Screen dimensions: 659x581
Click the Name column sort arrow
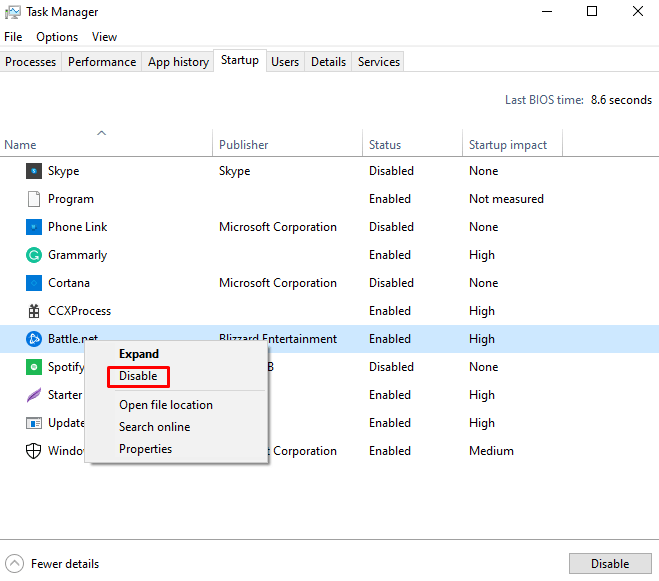[101, 133]
